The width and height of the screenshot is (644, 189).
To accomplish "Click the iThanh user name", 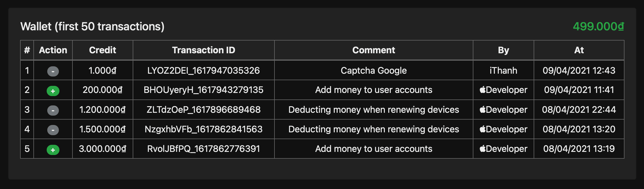I will (503, 70).
